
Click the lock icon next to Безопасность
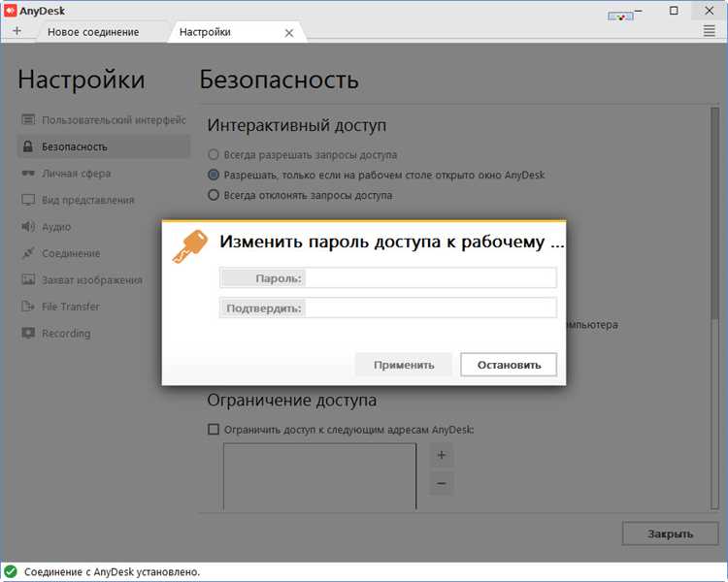[x=28, y=146]
